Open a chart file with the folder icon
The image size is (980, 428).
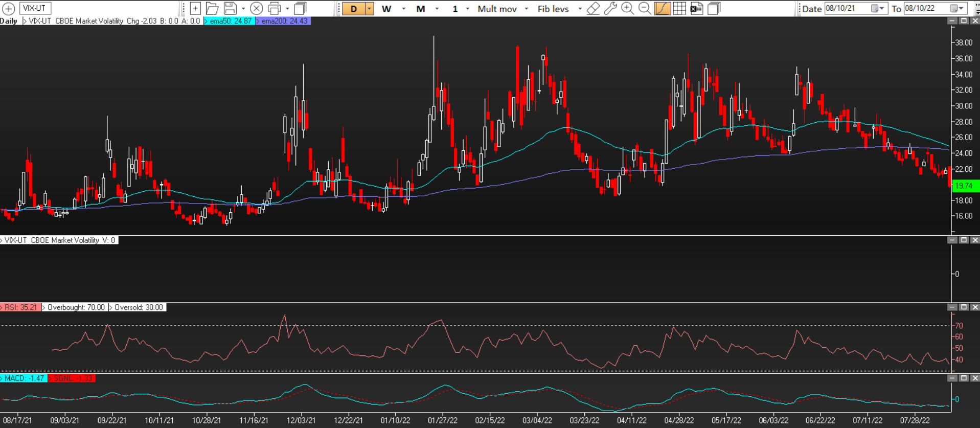coord(212,8)
